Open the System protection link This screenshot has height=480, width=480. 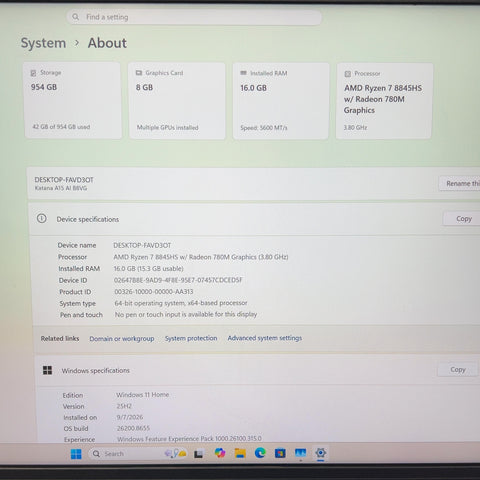coord(191,338)
